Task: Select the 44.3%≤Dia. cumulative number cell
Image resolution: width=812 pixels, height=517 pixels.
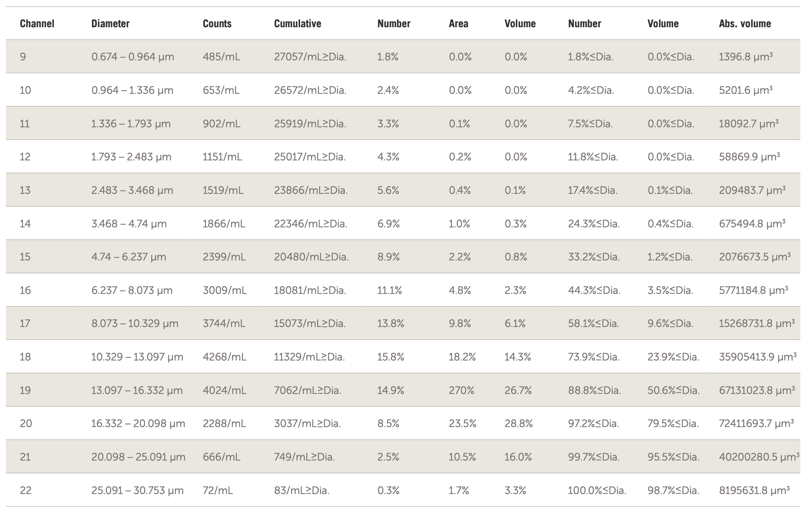Action: click(x=594, y=290)
